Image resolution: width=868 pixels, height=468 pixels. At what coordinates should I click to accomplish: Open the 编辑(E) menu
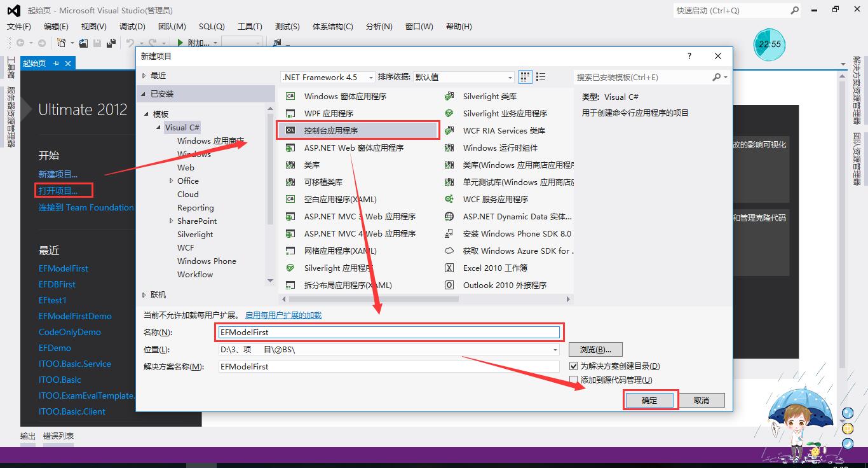point(56,26)
